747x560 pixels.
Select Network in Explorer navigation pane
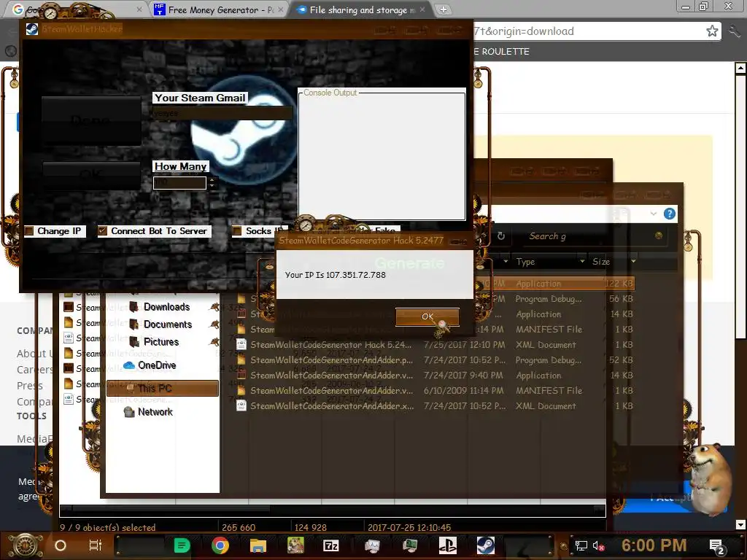pyautogui.click(x=148, y=412)
